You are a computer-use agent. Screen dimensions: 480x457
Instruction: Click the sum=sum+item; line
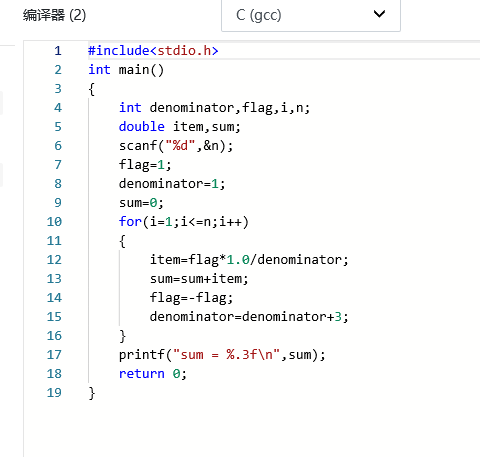tap(199, 279)
